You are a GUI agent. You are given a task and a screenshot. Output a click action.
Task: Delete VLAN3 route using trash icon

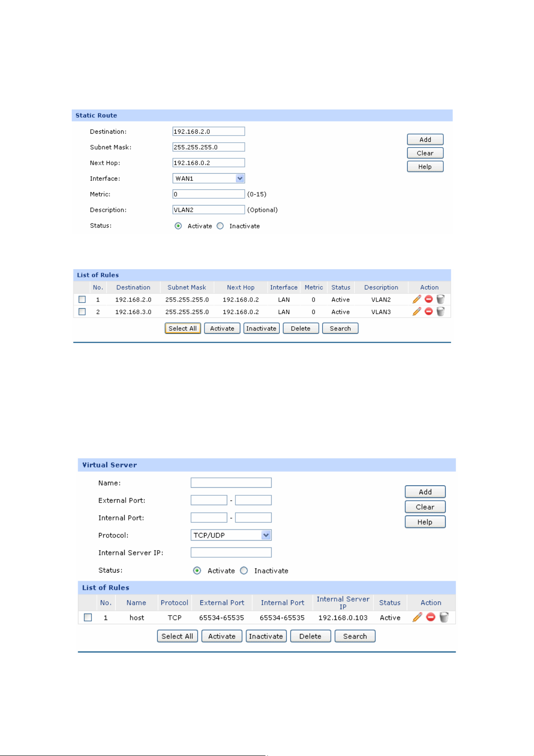coord(441,311)
